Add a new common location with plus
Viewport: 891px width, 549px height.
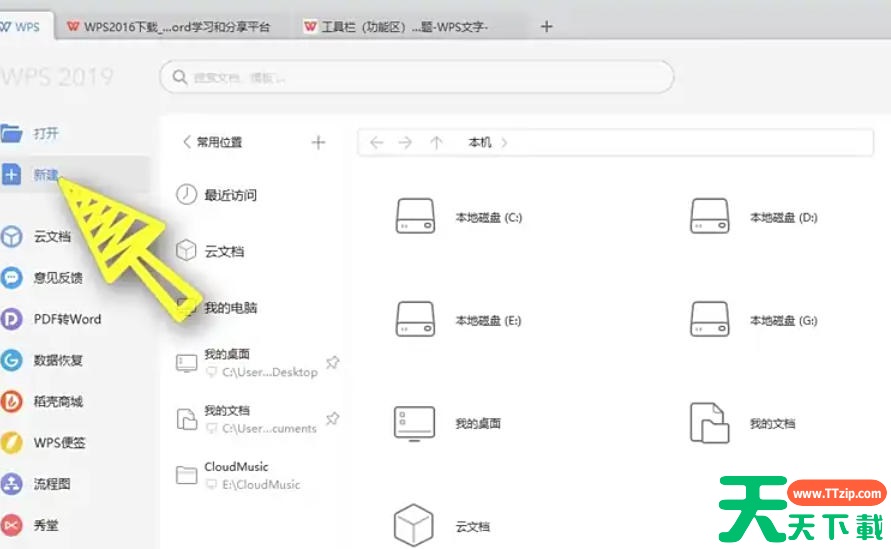(x=318, y=142)
